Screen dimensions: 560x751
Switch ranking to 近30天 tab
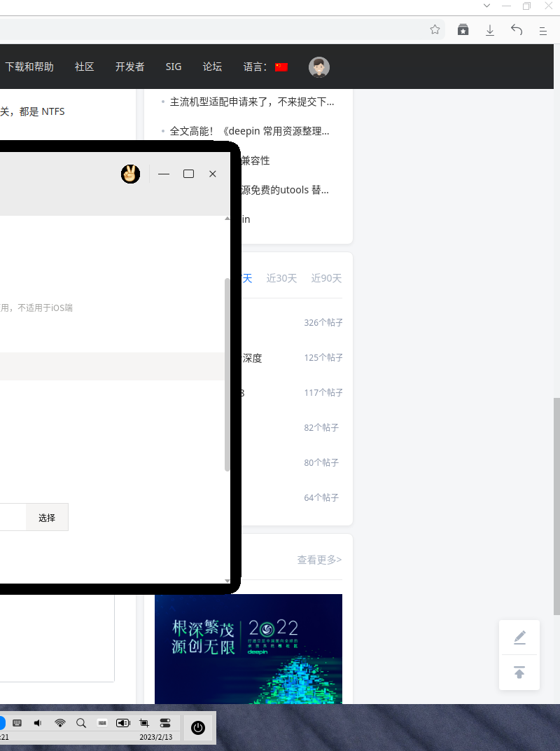pos(281,278)
